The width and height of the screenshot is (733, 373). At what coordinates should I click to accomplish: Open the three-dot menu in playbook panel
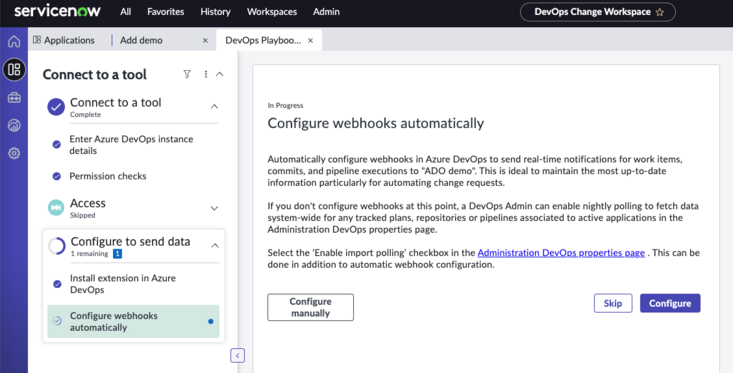point(206,74)
